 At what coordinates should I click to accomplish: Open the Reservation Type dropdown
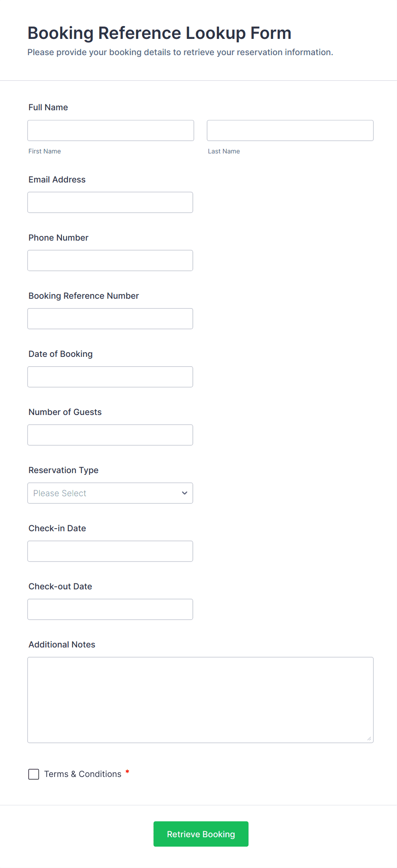pyautogui.click(x=102, y=493)
